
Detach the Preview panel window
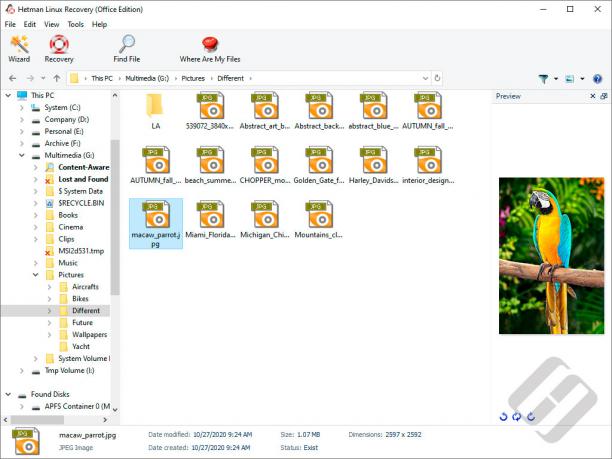tap(603, 96)
